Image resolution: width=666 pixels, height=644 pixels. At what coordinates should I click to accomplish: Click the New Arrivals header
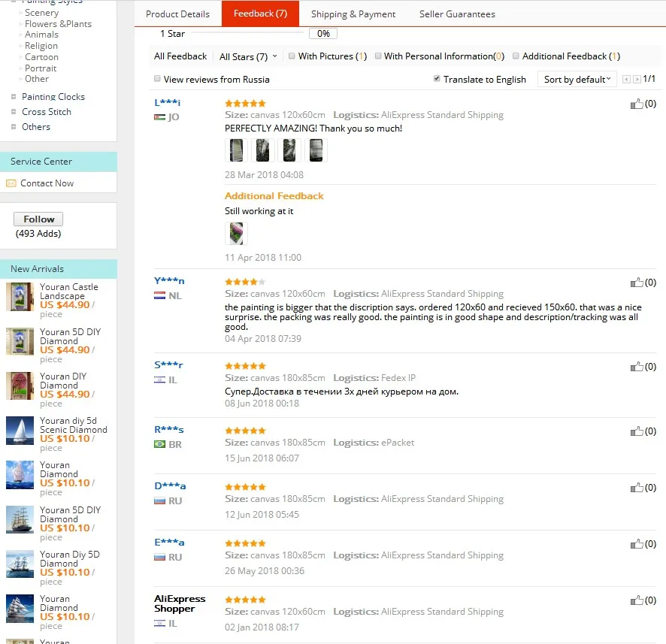click(x=58, y=269)
